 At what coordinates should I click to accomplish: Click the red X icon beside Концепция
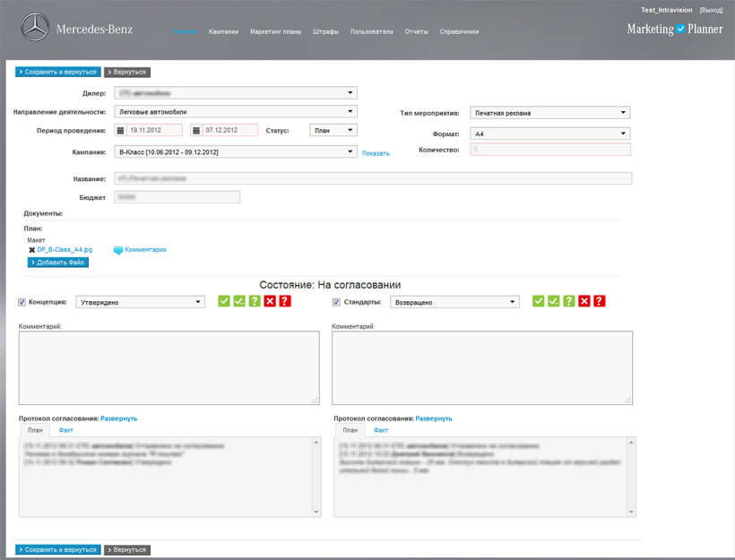click(270, 301)
